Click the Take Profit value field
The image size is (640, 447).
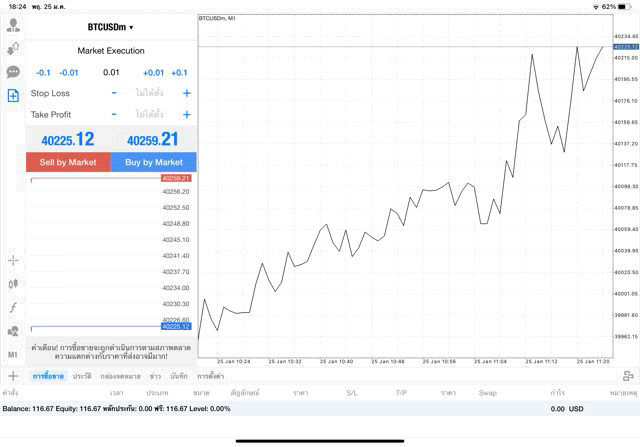coord(150,115)
